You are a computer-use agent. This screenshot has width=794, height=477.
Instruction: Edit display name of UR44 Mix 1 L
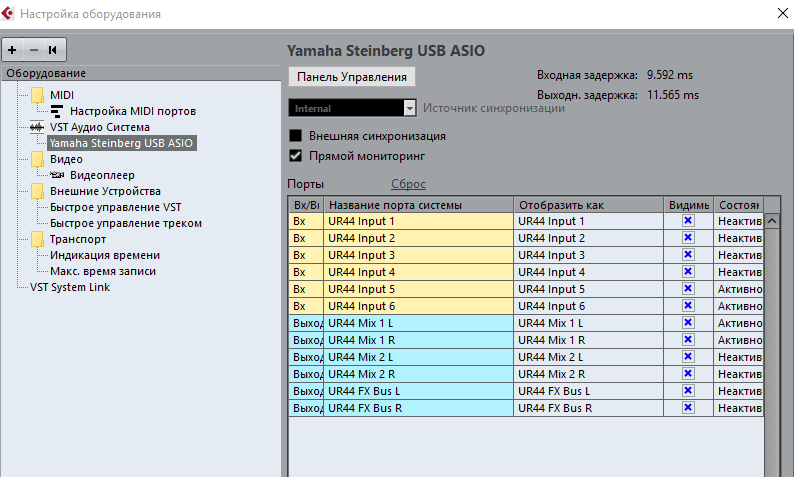588,323
